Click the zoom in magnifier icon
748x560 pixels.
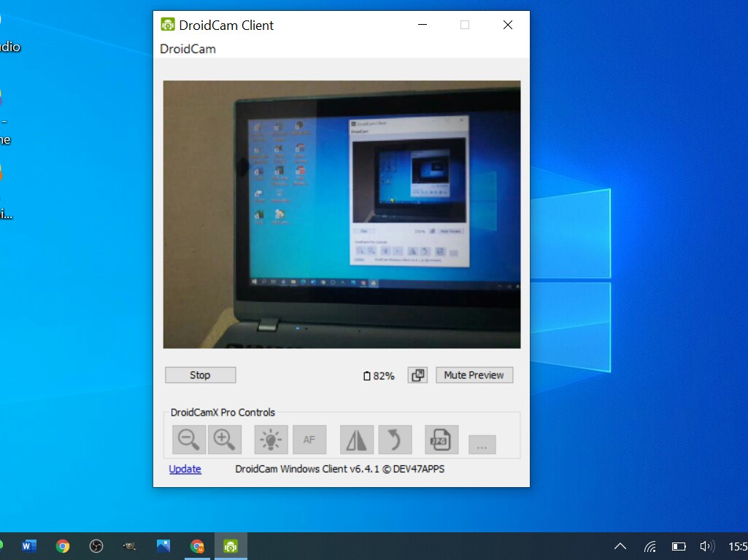pos(224,440)
